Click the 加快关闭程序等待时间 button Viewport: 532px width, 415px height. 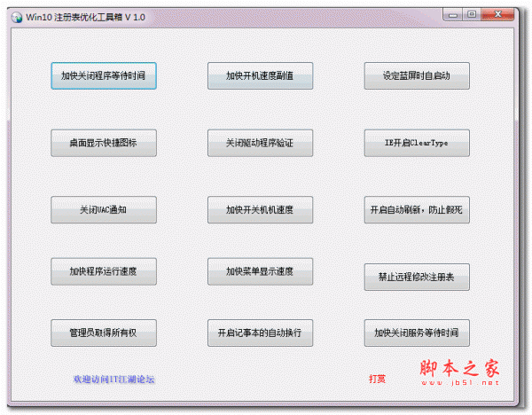[104, 75]
